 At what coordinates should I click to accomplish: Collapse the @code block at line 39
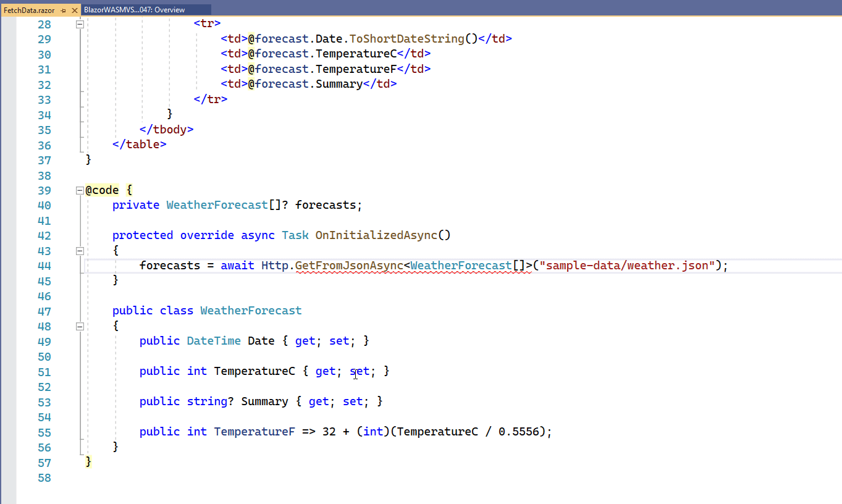[79, 190]
